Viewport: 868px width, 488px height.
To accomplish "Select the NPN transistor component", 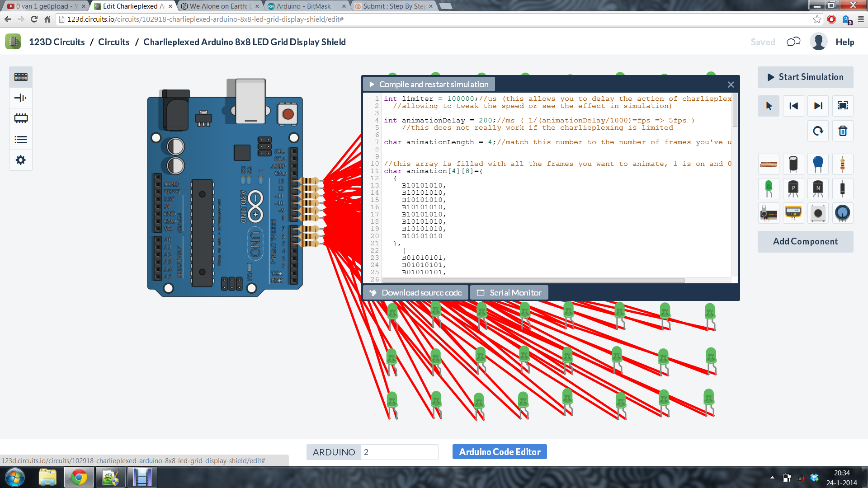I will point(818,188).
